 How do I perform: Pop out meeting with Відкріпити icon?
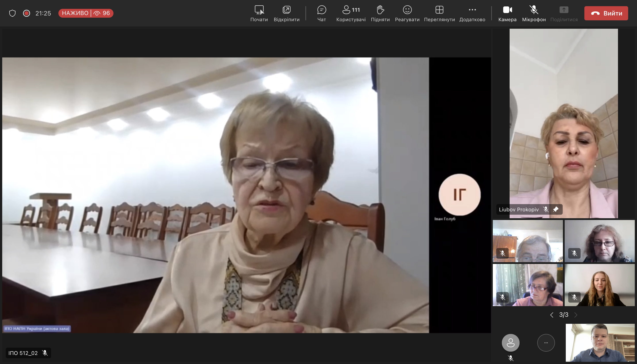click(x=286, y=10)
